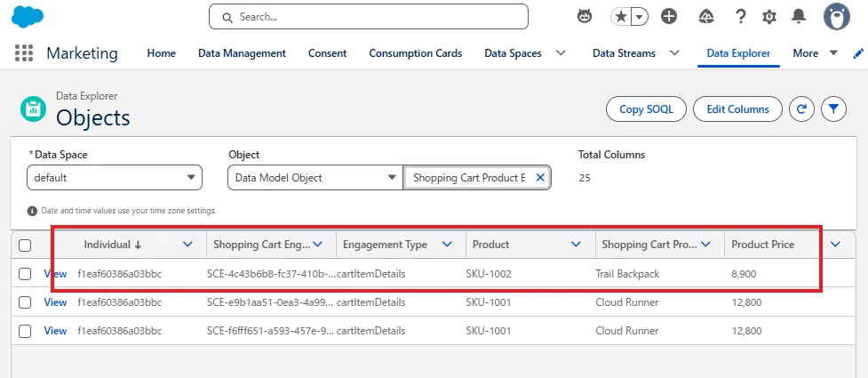Click the global actions plus icon
Image resolution: width=868 pixels, height=378 pixels.
[669, 17]
